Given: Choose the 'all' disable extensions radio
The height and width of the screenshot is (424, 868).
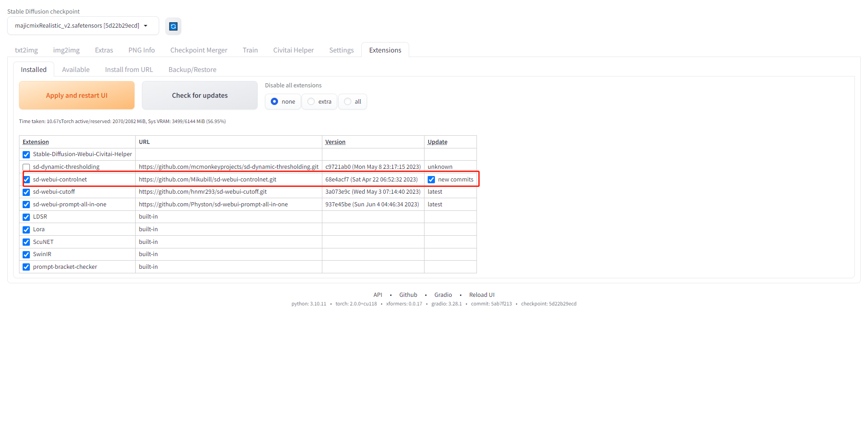Looking at the screenshot, I should pos(348,102).
